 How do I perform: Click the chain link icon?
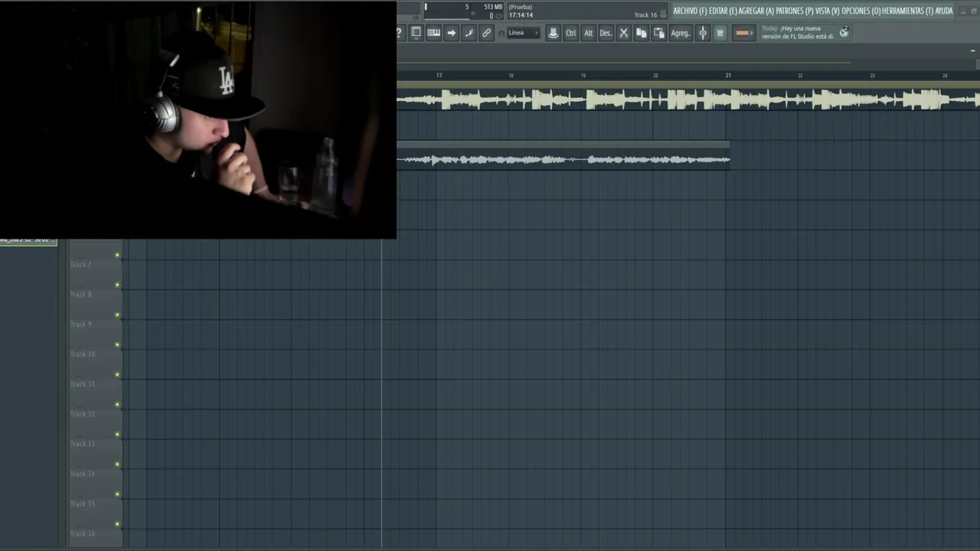point(486,33)
